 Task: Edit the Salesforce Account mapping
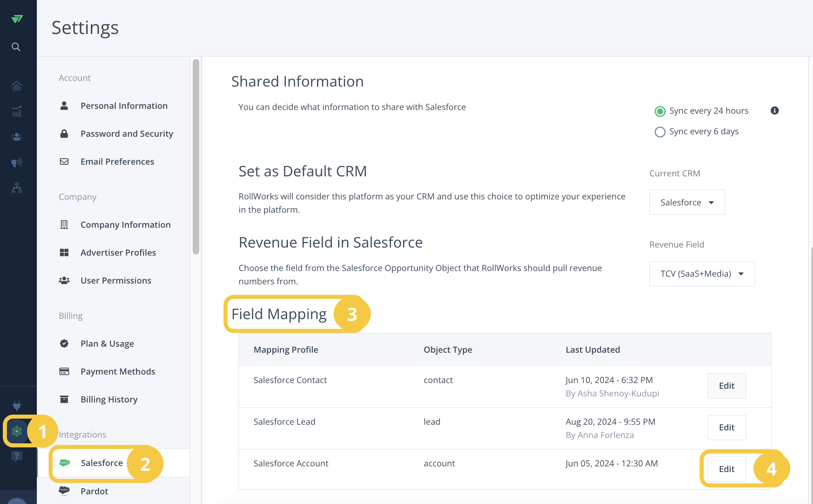727,469
